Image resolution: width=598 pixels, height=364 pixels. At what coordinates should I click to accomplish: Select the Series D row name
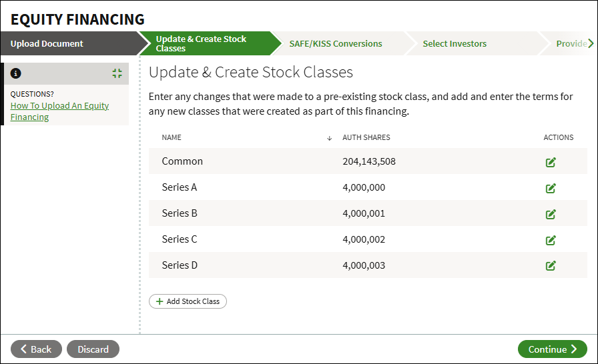pyautogui.click(x=180, y=265)
